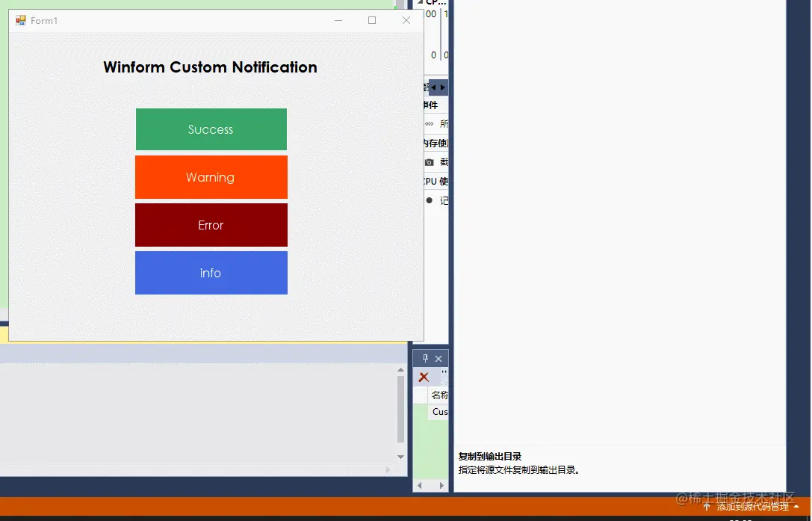Minimize the Form1 window
This screenshot has width=812, height=521.
click(x=338, y=20)
